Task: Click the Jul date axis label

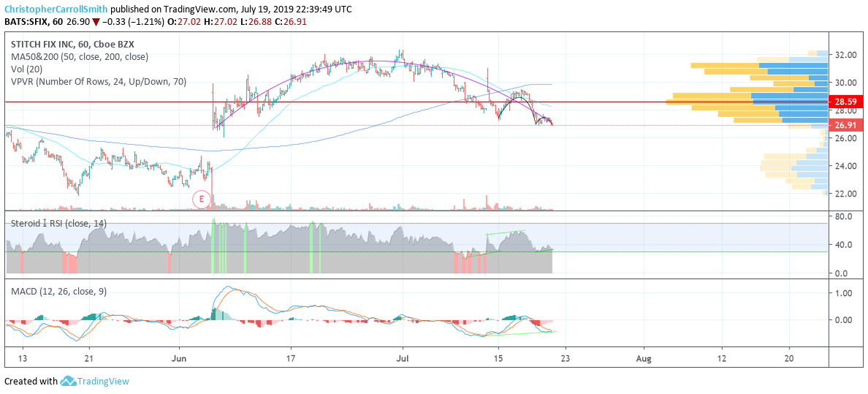Action: (403, 358)
